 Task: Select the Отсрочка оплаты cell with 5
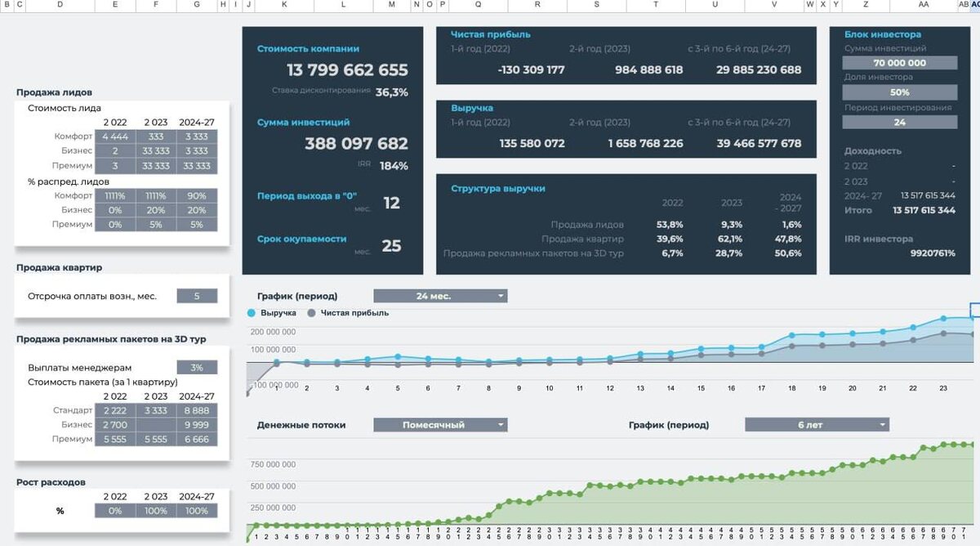197,296
